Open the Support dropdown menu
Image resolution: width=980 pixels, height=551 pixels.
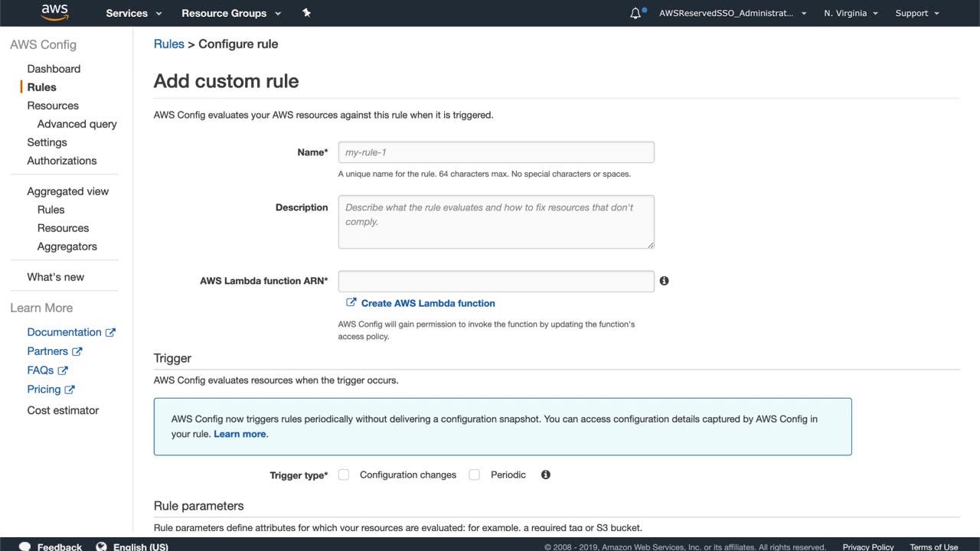coord(916,13)
